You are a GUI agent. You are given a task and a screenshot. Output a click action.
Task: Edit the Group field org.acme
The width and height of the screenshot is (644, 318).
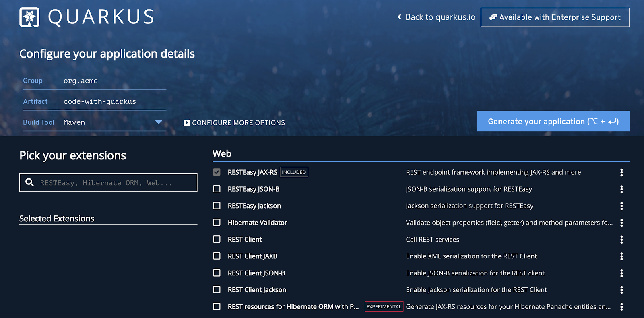114,81
